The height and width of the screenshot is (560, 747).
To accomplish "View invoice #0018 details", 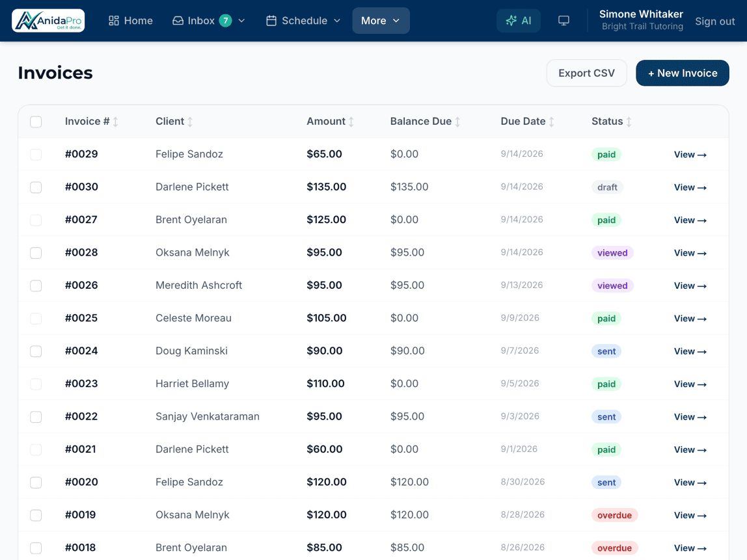I will (690, 548).
